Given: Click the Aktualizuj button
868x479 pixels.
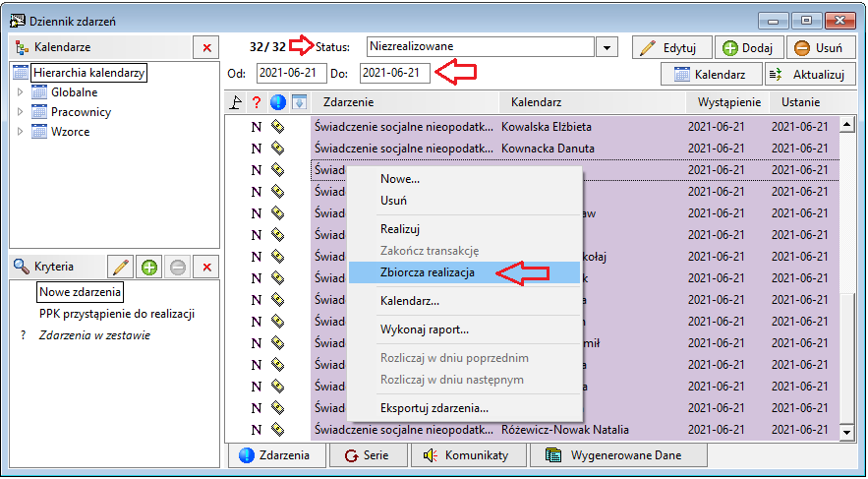Looking at the screenshot, I should tap(805, 75).
